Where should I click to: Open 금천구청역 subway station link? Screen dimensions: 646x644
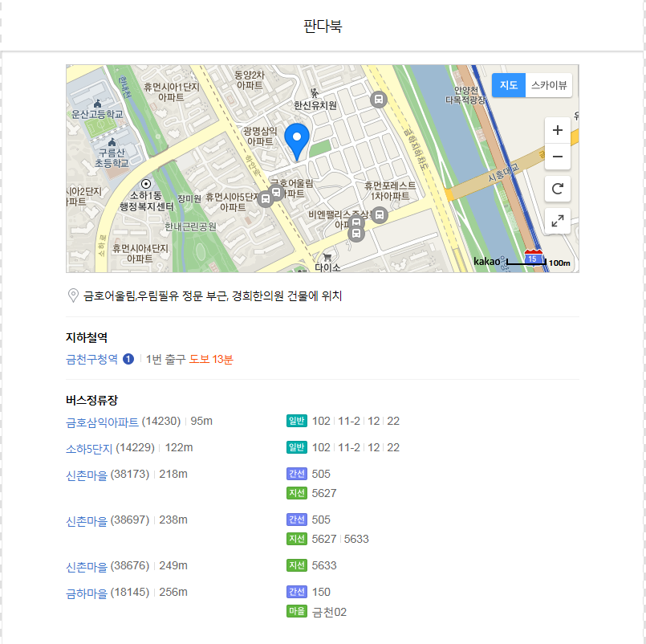[x=91, y=359]
